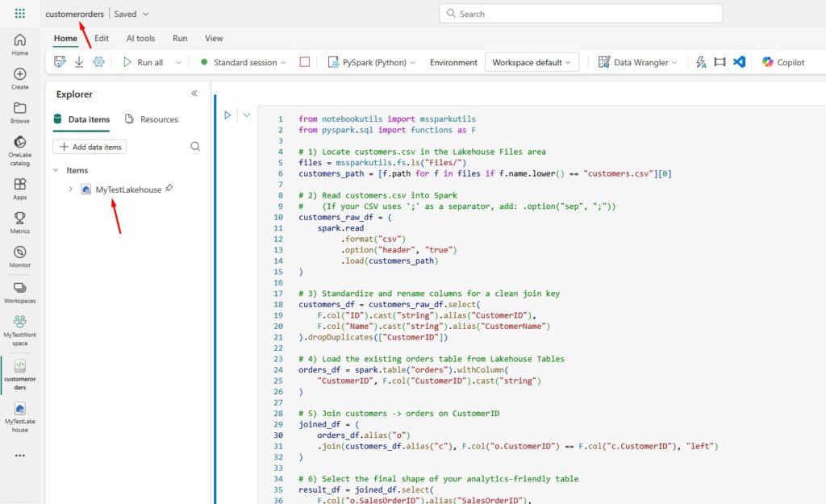Viewport: 826px width, 504px height.
Task: Open Apps in the sidebar
Action: [19, 189]
